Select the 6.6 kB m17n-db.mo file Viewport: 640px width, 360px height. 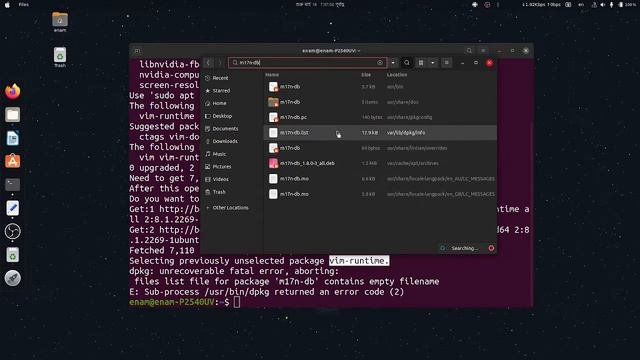(x=380, y=178)
